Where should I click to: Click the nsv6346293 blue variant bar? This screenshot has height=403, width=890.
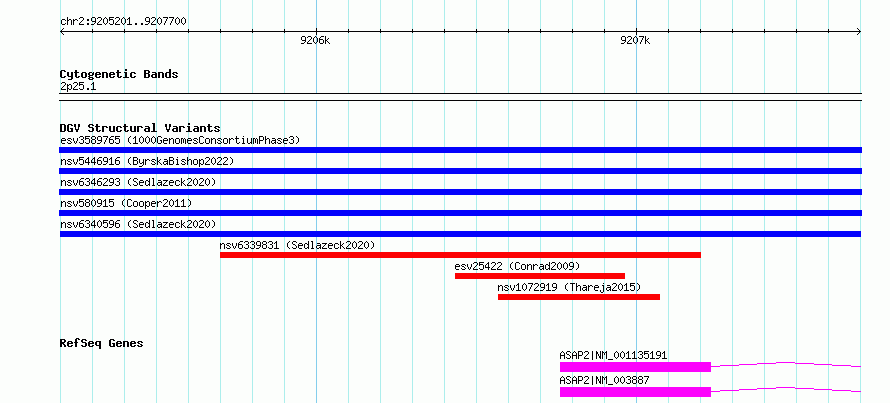point(460,192)
